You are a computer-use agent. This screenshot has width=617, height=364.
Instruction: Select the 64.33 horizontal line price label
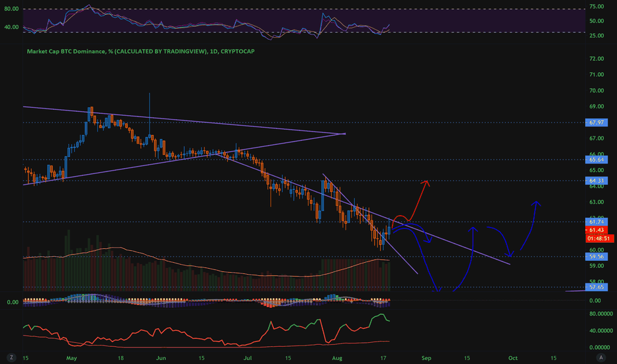[x=596, y=181]
